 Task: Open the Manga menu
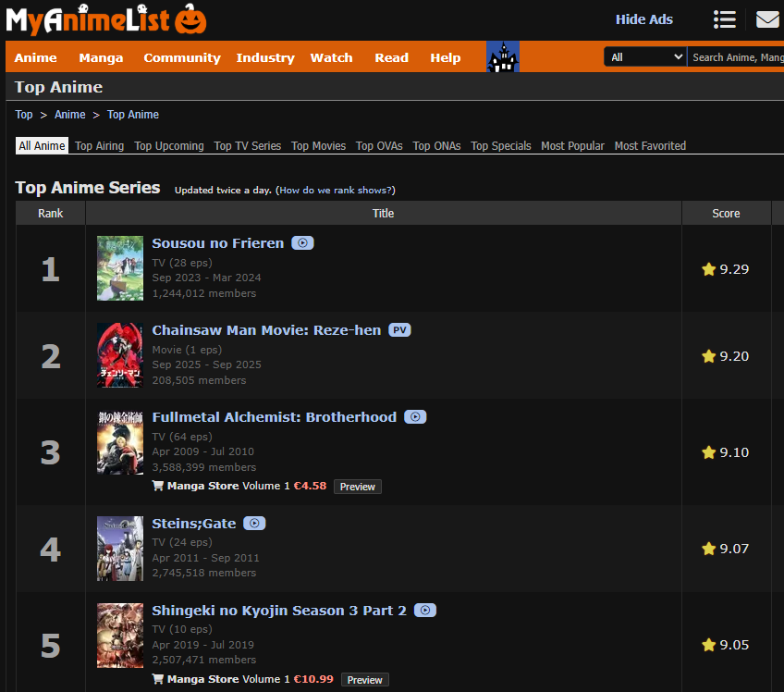(x=101, y=57)
